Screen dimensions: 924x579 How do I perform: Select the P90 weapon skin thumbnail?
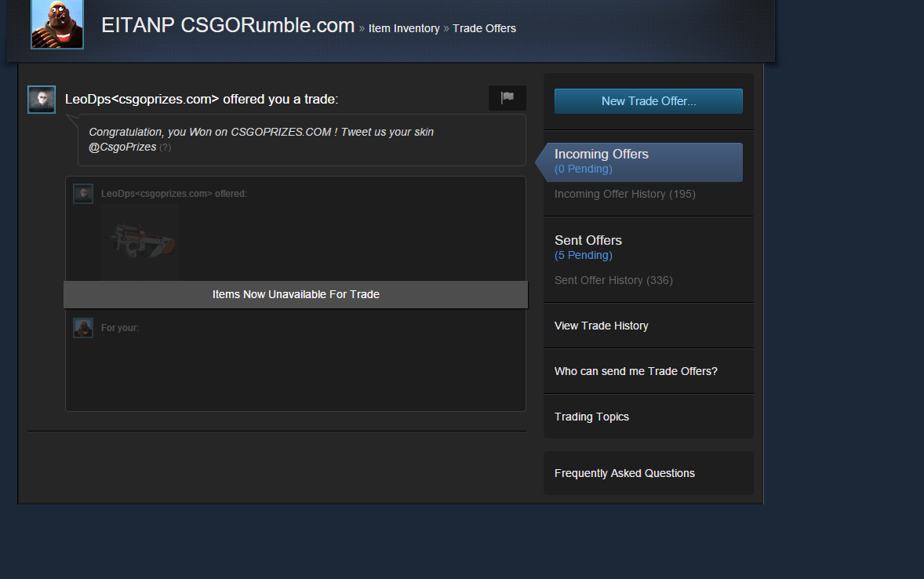[x=140, y=242]
